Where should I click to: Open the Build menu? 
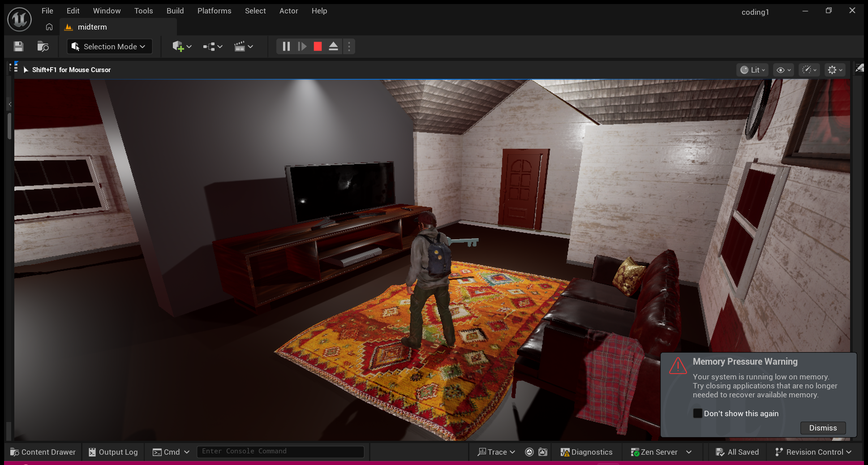point(175,11)
